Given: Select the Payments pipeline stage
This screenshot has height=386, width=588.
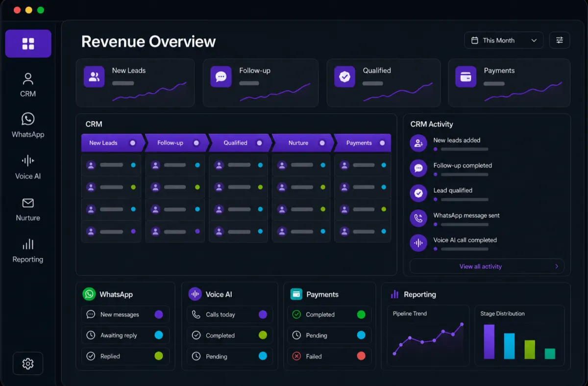Looking at the screenshot, I should [363, 143].
